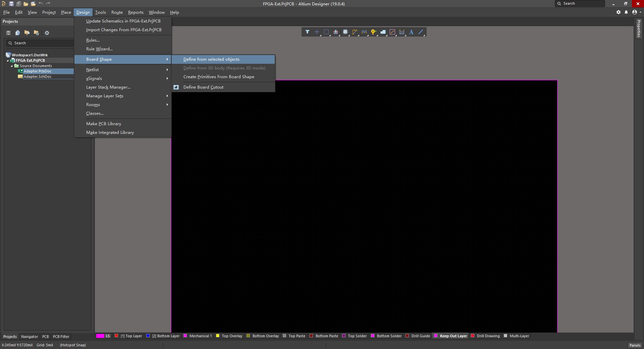Click the interactive length tuning icon
The width and height of the screenshot is (644, 349).
point(364,32)
